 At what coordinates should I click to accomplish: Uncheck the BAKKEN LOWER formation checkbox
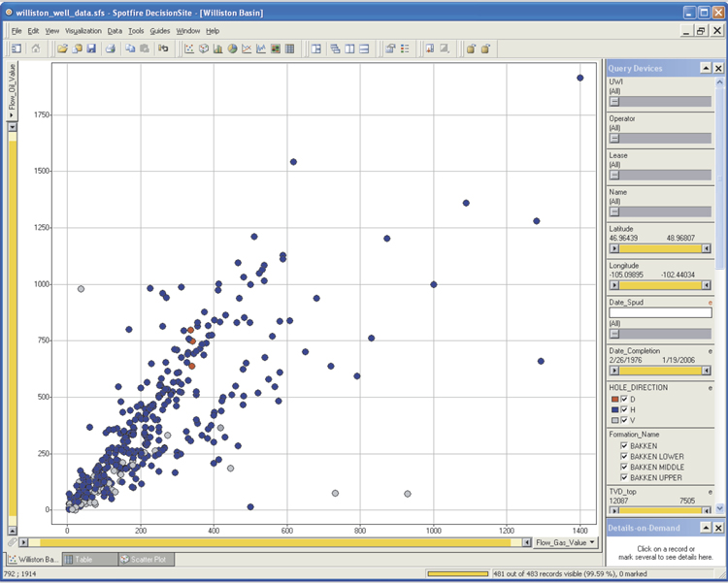(624, 456)
